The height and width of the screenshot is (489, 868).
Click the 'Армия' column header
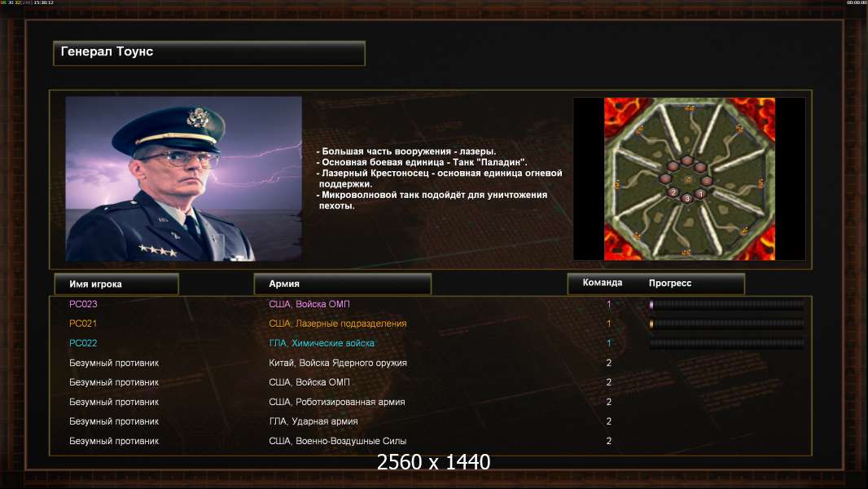[x=342, y=284]
